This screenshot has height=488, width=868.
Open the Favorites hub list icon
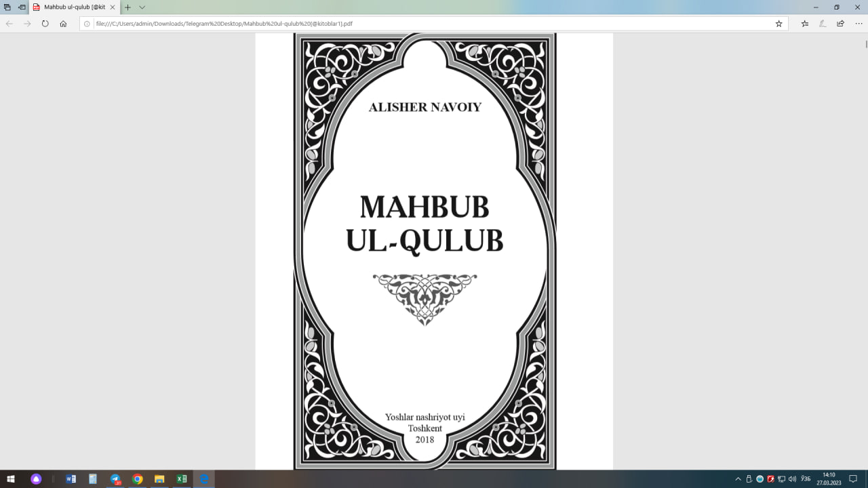click(805, 24)
